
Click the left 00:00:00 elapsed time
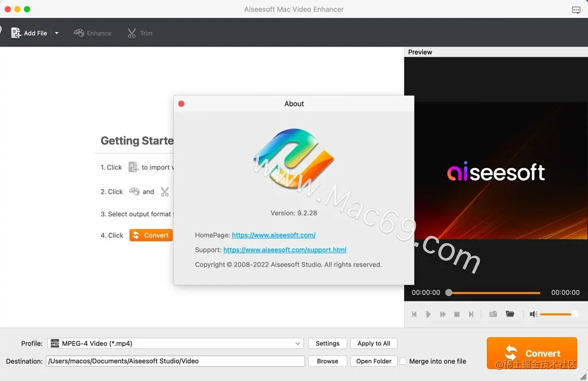click(426, 293)
